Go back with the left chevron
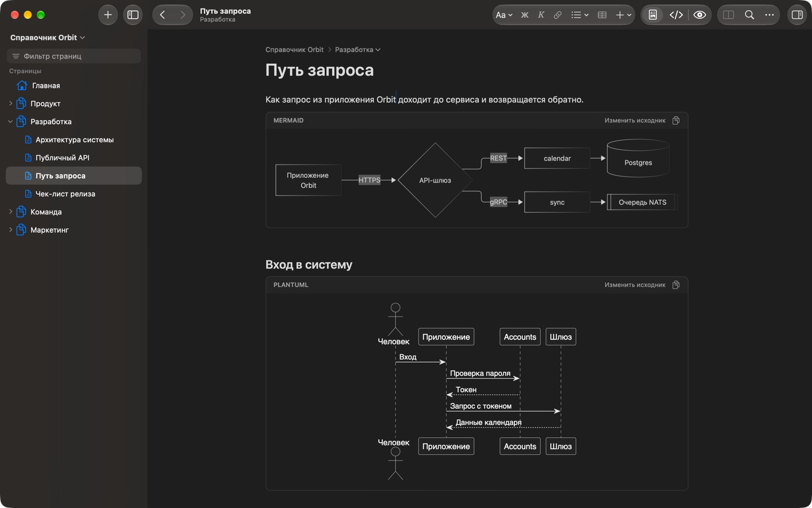The image size is (812, 508). tap(162, 15)
